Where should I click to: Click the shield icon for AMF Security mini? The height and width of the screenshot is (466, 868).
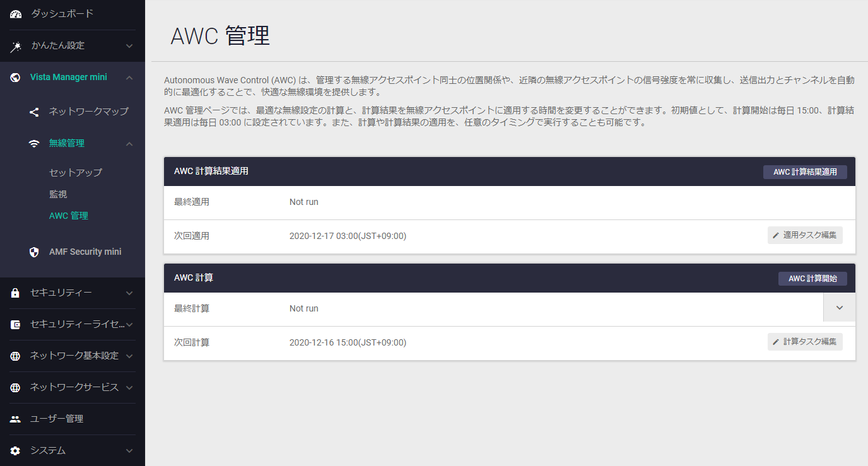[34, 252]
